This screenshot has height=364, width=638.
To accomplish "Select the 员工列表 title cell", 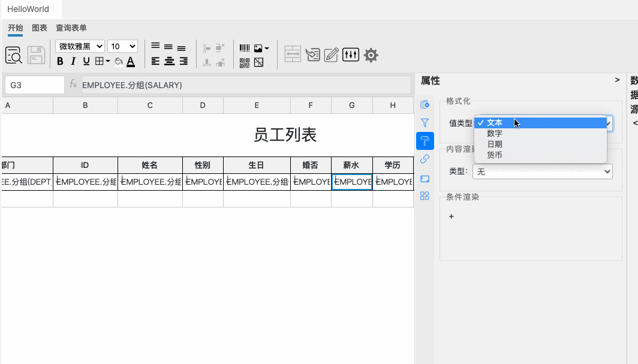I will coord(285,135).
